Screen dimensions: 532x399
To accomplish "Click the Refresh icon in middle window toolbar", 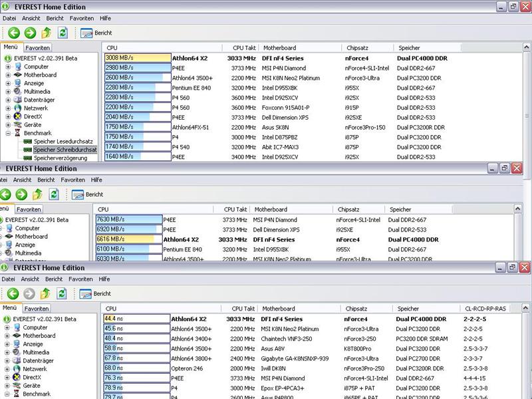I will click(x=54, y=194).
